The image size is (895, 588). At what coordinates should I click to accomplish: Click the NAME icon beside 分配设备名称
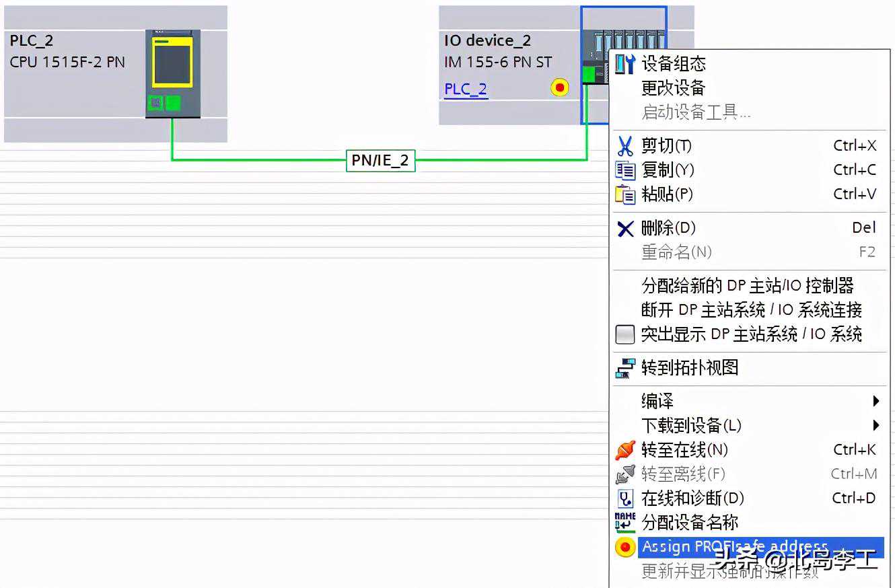coord(625,522)
